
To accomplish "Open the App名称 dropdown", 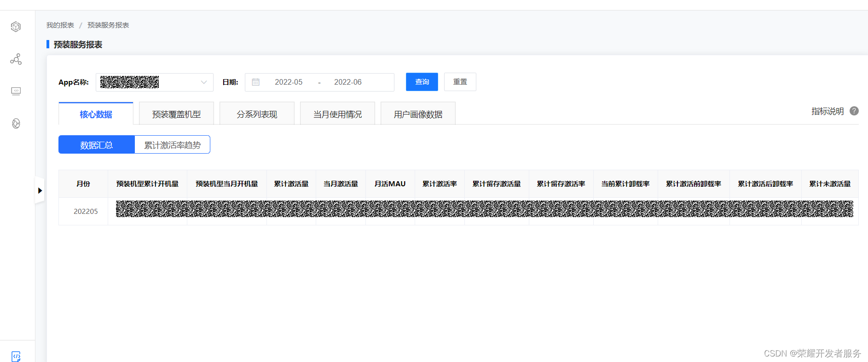I will coord(155,82).
